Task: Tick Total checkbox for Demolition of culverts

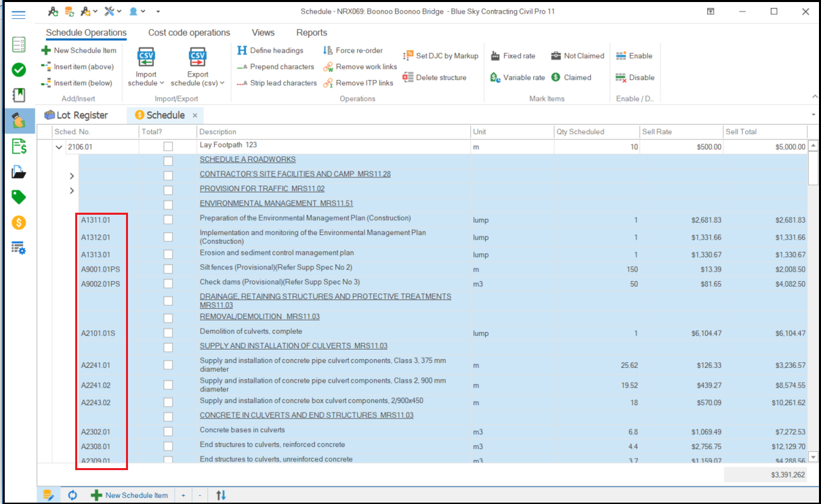Action: tap(168, 333)
